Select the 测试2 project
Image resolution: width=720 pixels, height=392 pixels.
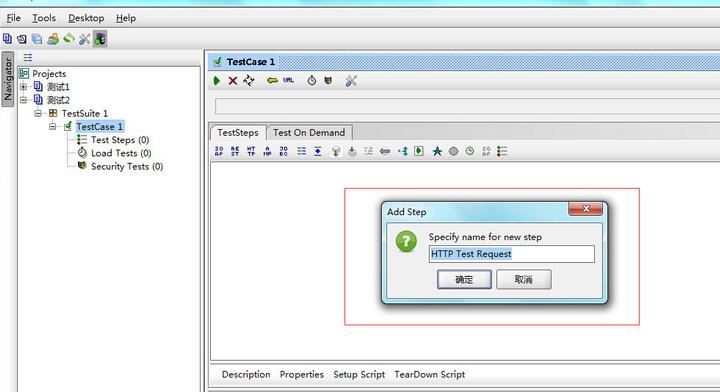click(x=58, y=100)
